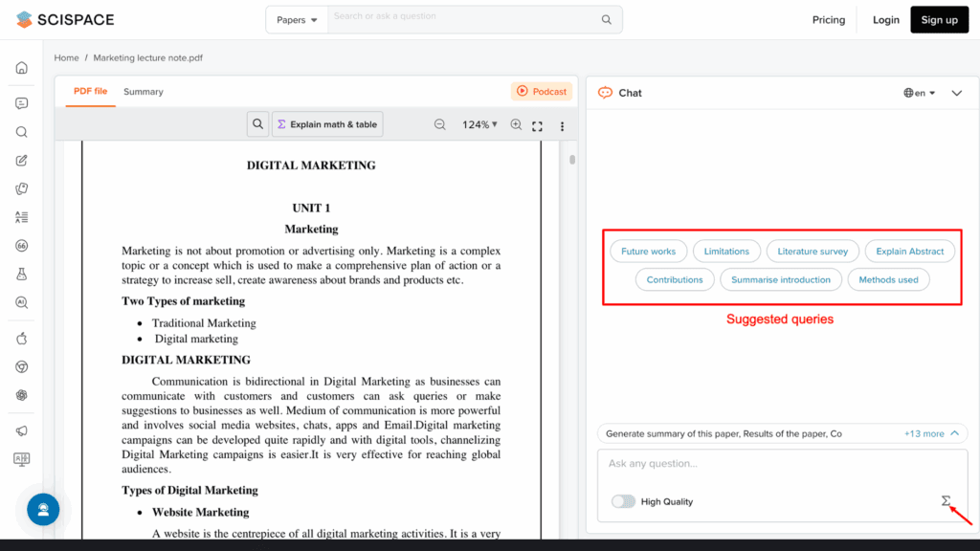Screen dimensions: 980x551
Task: Open the Papers dropdown in top search bar
Action: (296, 19)
